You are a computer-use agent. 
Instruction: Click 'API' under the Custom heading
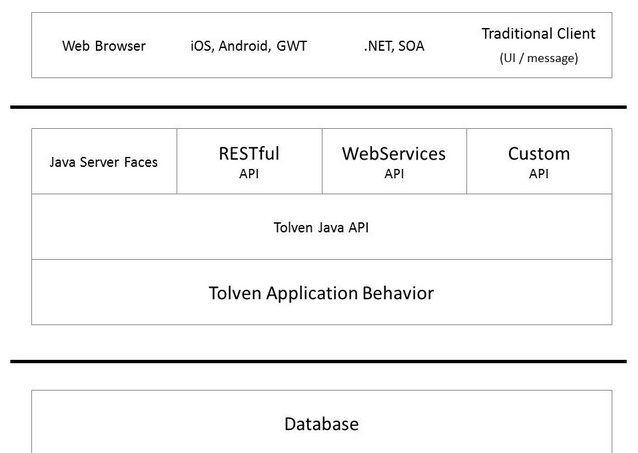click(x=539, y=174)
